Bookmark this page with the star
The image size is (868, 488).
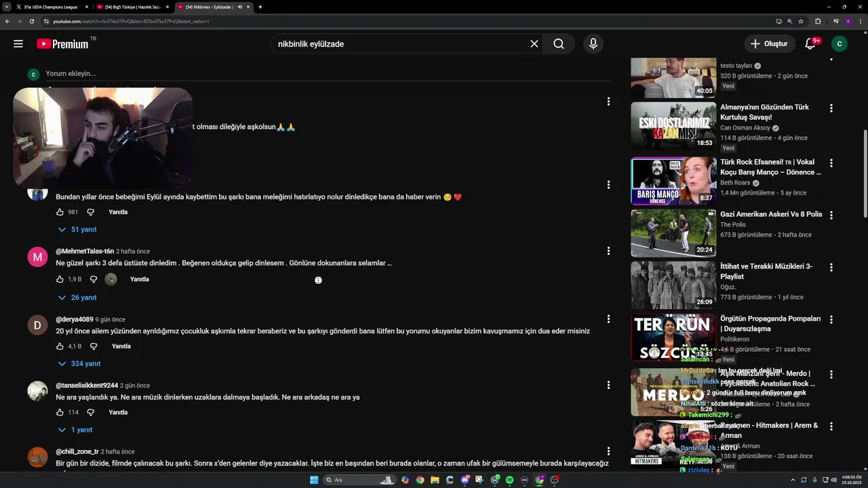801,21
